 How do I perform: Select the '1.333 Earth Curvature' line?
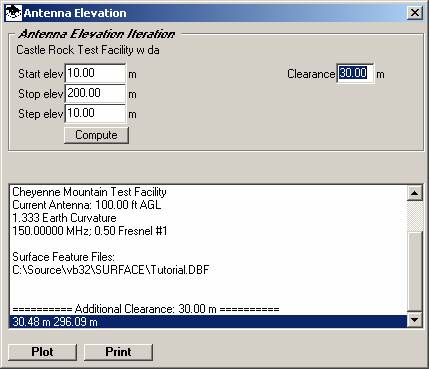pyautogui.click(x=208, y=218)
